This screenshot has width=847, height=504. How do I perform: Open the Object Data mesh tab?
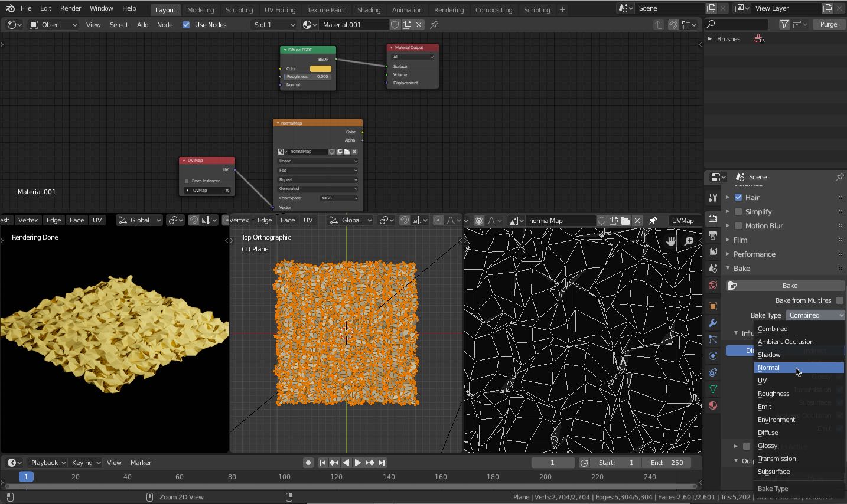[x=713, y=389]
